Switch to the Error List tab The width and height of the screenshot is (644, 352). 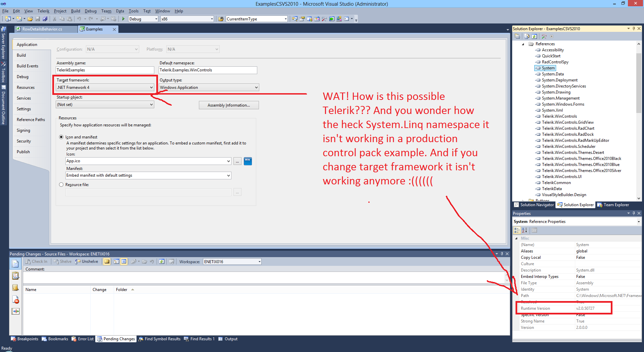coord(83,339)
